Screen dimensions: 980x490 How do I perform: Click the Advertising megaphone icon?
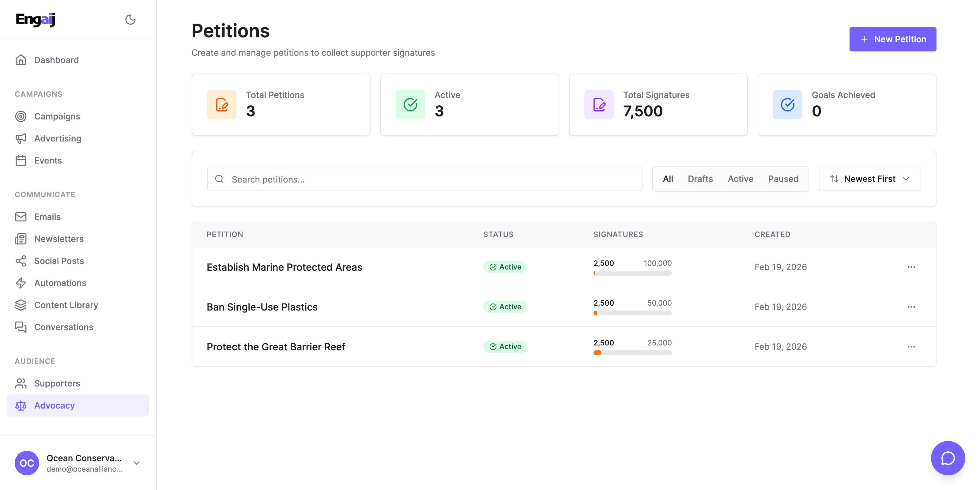(21, 138)
